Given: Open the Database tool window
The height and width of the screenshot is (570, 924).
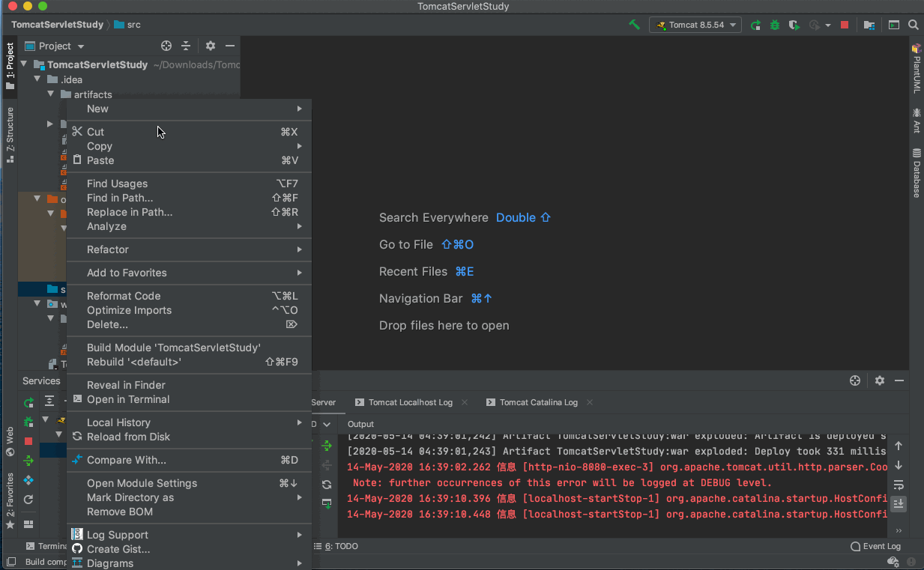Looking at the screenshot, I should 917,174.
